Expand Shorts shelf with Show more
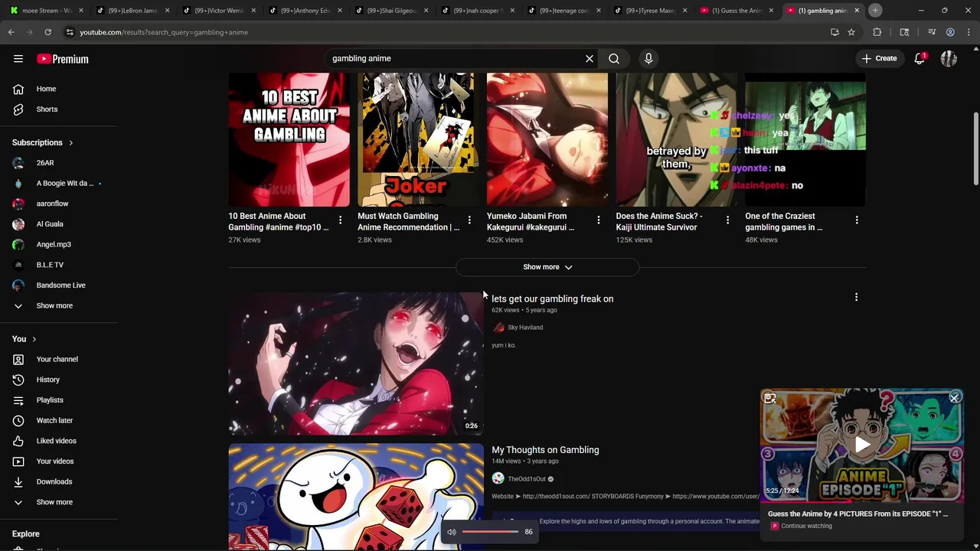Screen dimensions: 980x551 pyautogui.click(x=547, y=267)
